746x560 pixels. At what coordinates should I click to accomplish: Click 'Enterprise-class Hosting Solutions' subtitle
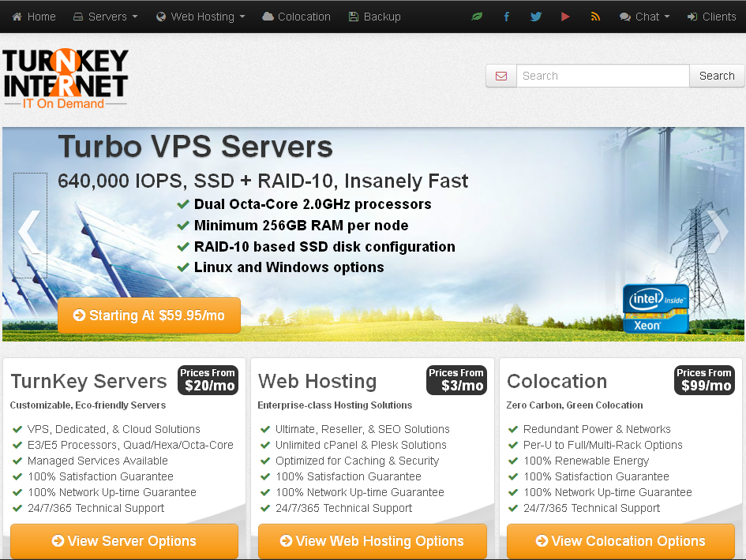pyautogui.click(x=335, y=405)
